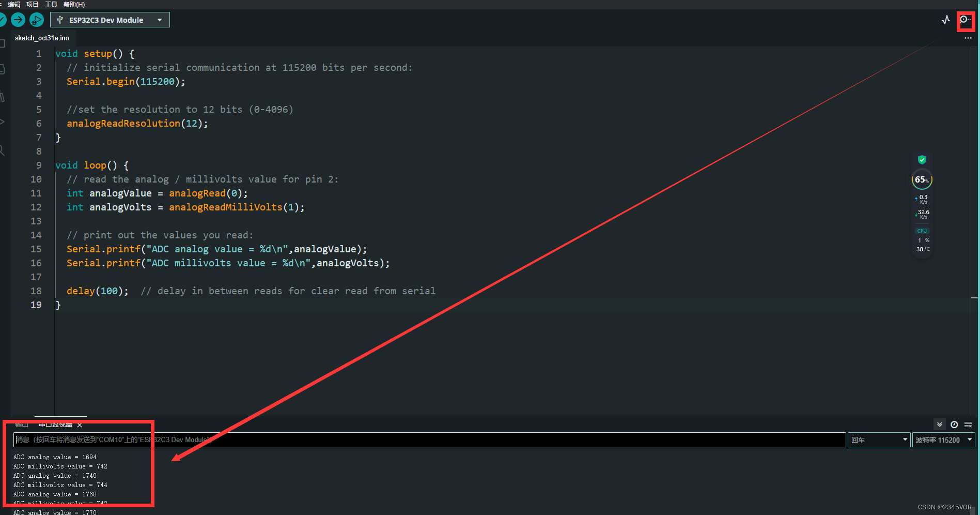Click 'Serial.begin(115200);' on line 3

[x=126, y=82]
